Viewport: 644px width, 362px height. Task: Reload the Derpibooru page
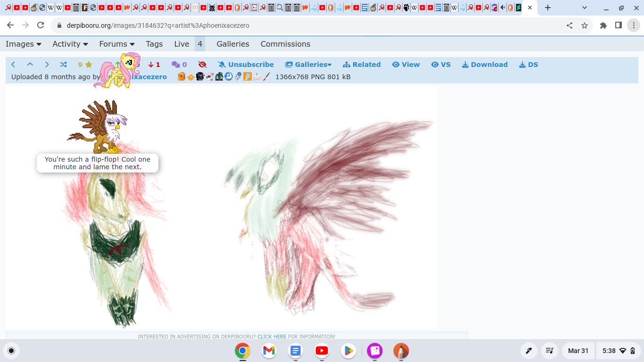(x=41, y=25)
